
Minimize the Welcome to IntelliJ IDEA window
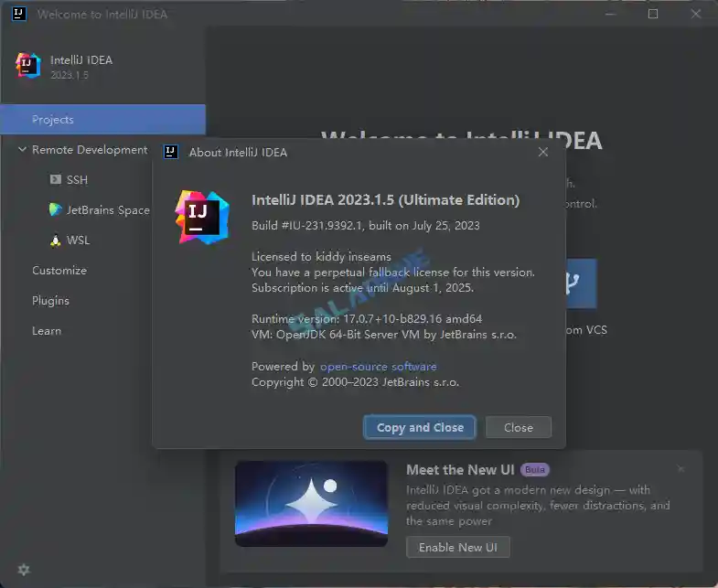(610, 15)
